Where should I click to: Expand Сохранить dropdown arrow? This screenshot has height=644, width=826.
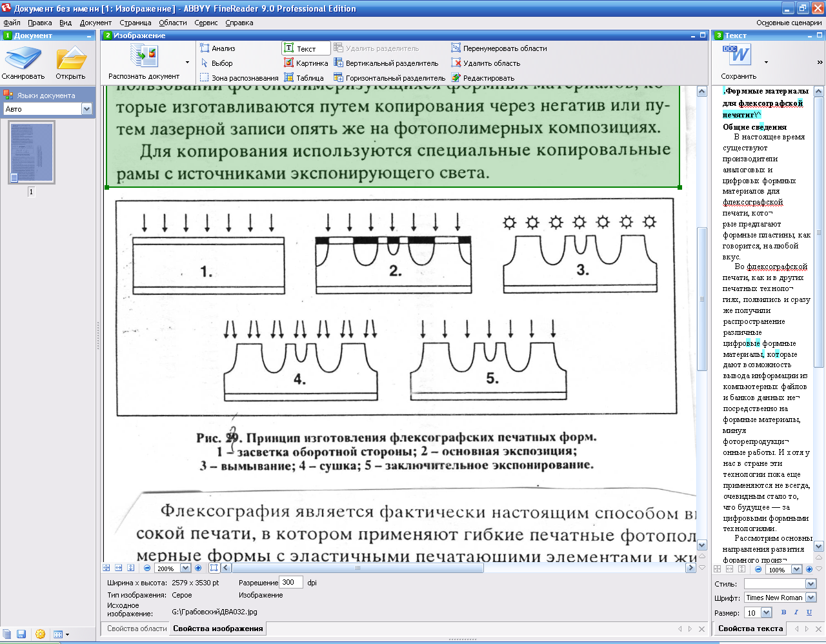[x=767, y=63]
